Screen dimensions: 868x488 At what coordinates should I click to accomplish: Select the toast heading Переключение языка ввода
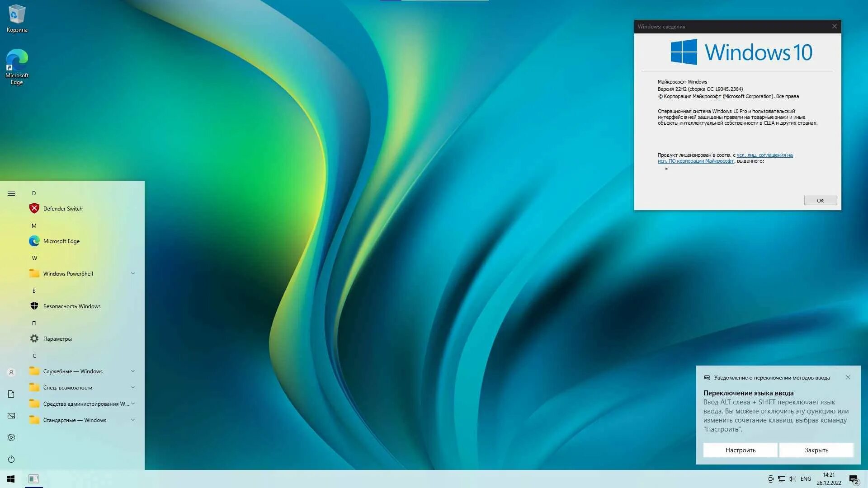pyautogui.click(x=748, y=393)
